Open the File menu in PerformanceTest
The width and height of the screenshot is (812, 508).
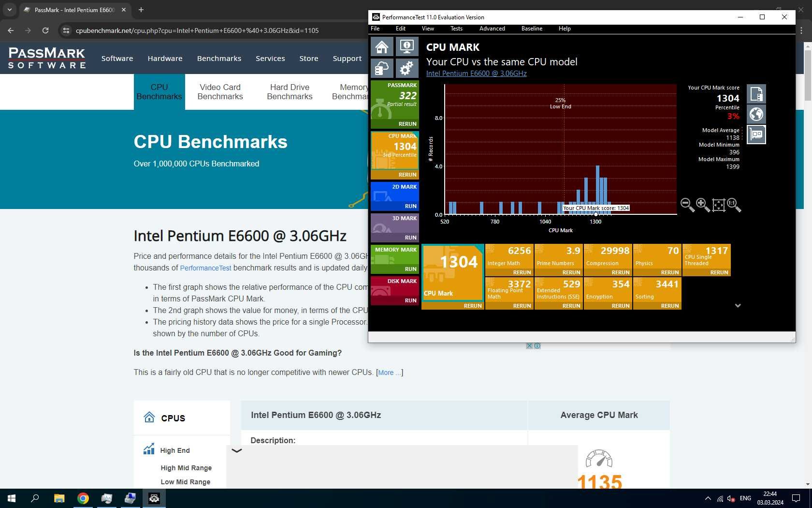[x=375, y=29]
